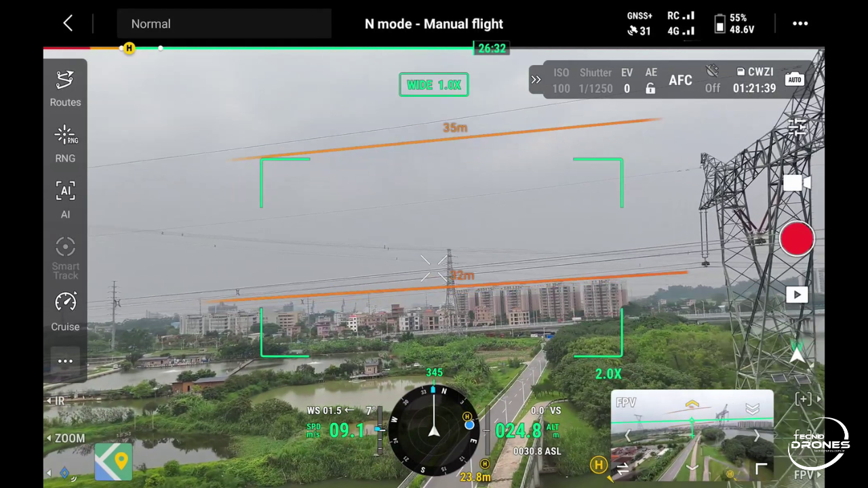Open the map view thumbnail
Screen dimensions: 868x488
click(x=113, y=462)
